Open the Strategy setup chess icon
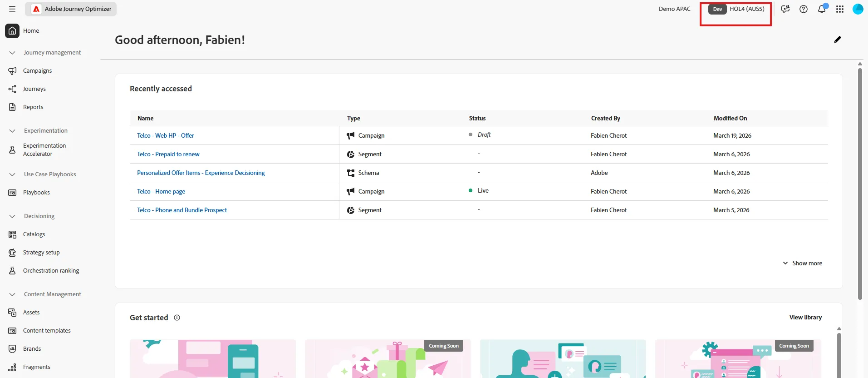Viewport: 868px width, 378px height. click(12, 253)
